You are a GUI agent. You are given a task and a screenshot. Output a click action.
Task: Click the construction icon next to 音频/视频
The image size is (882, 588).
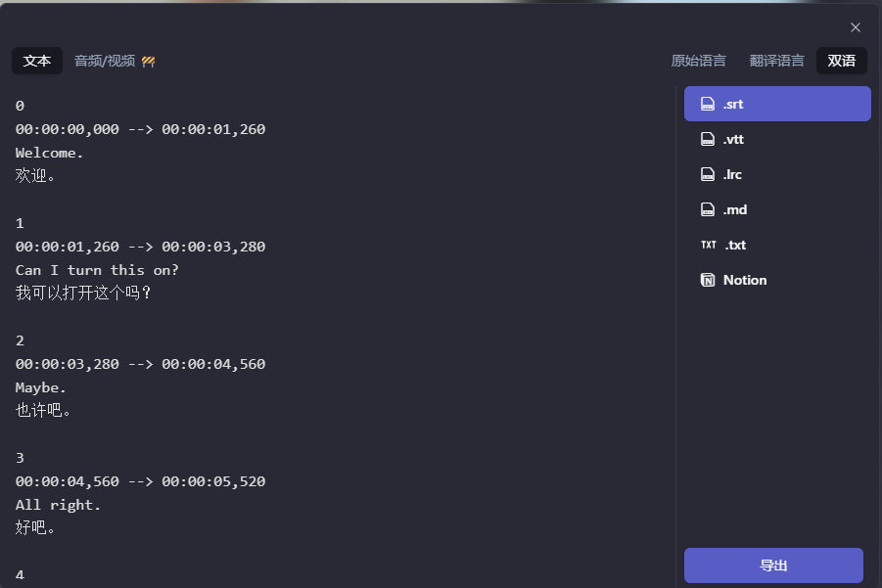[149, 61]
